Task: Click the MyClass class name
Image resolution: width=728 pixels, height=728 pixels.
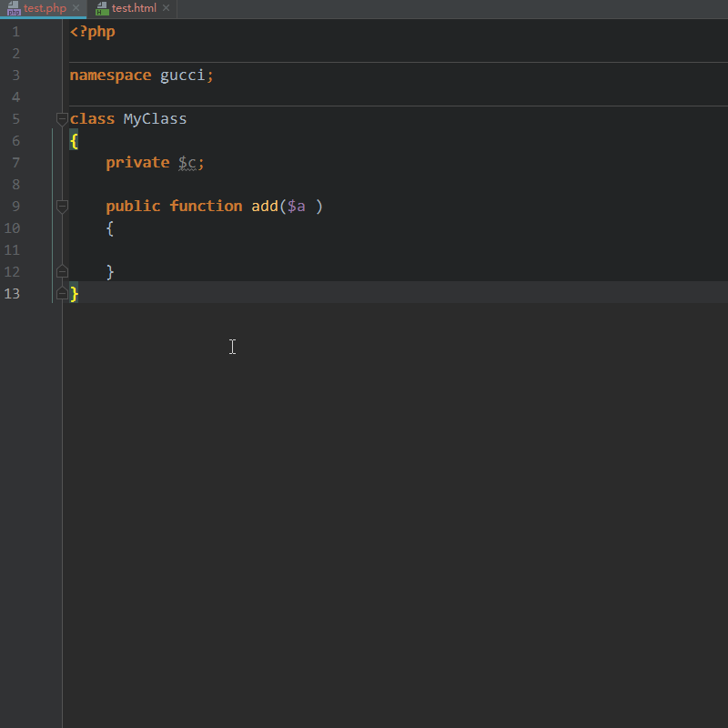Action: [155, 119]
